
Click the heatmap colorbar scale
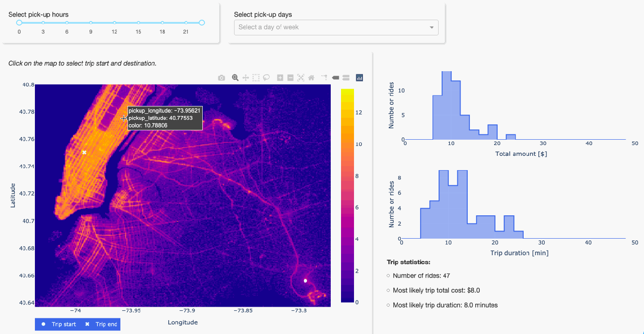tap(347, 195)
